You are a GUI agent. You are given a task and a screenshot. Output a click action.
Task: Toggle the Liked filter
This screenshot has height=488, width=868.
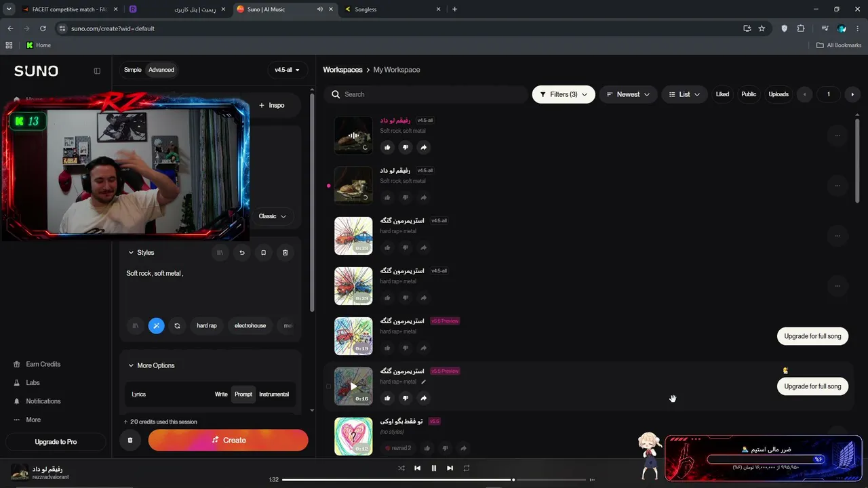click(x=722, y=94)
